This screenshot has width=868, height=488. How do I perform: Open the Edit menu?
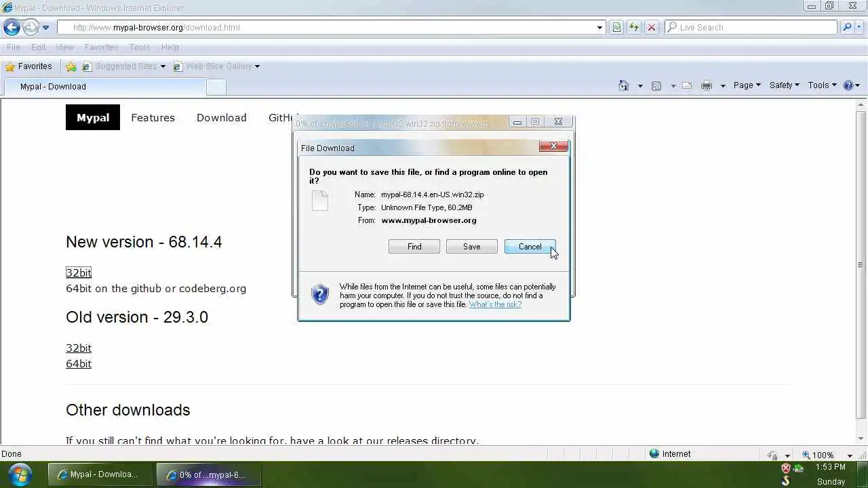[x=38, y=47]
